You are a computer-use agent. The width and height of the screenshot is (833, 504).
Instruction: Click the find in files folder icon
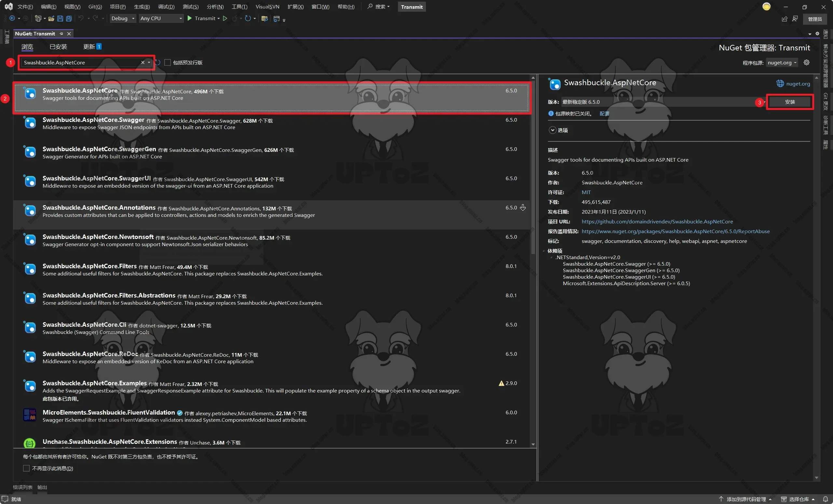coord(264,18)
